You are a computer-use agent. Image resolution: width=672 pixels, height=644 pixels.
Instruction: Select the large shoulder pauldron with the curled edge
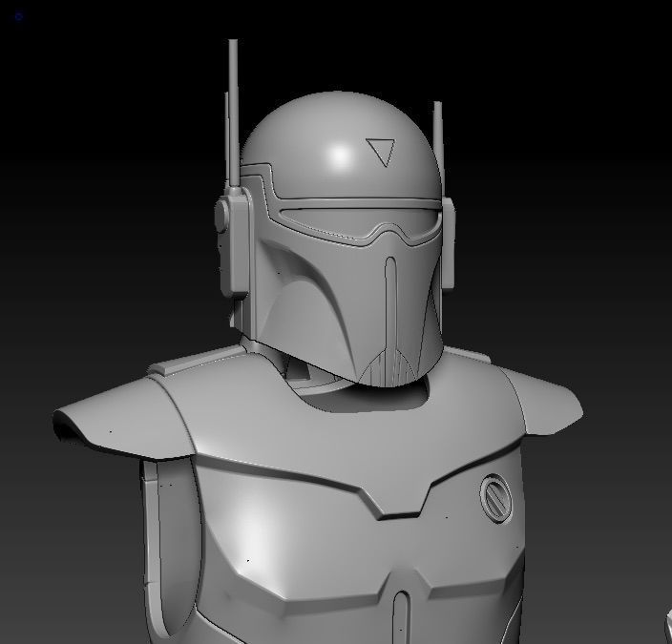(124, 418)
